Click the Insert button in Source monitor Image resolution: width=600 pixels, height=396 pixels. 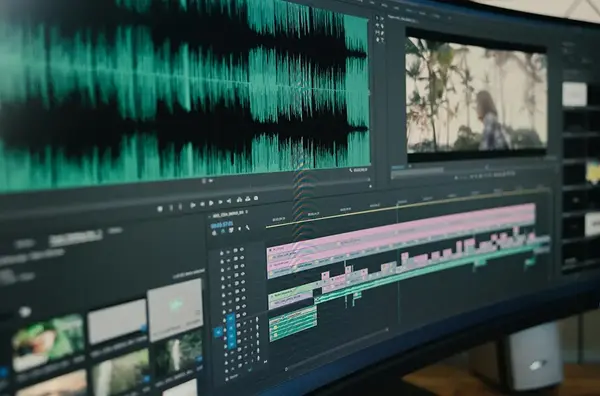tap(240, 200)
